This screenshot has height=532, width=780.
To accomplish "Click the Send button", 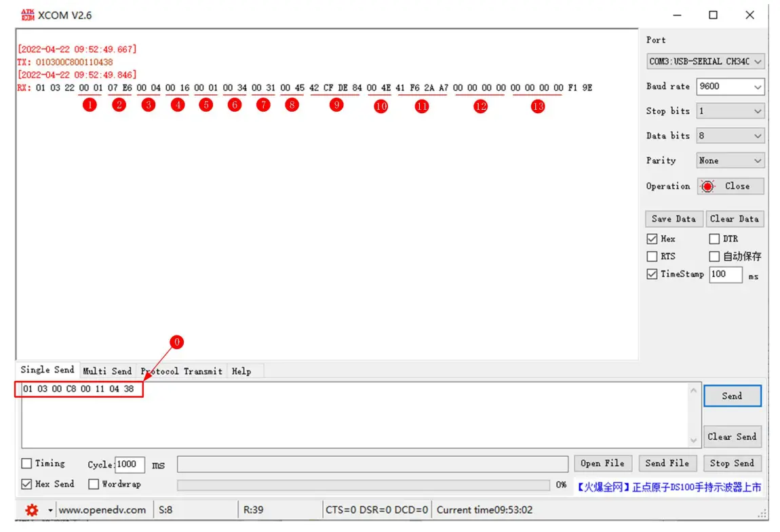I will click(x=733, y=396).
